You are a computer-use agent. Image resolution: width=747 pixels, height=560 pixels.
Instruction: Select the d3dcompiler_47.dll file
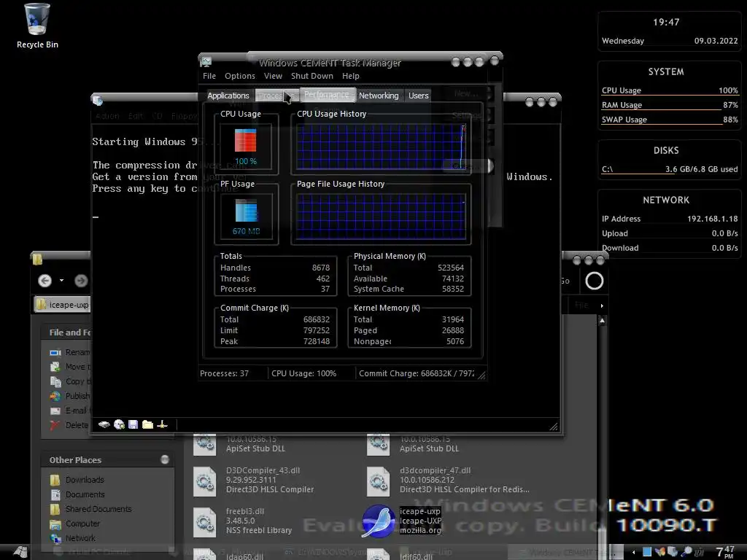click(449, 480)
